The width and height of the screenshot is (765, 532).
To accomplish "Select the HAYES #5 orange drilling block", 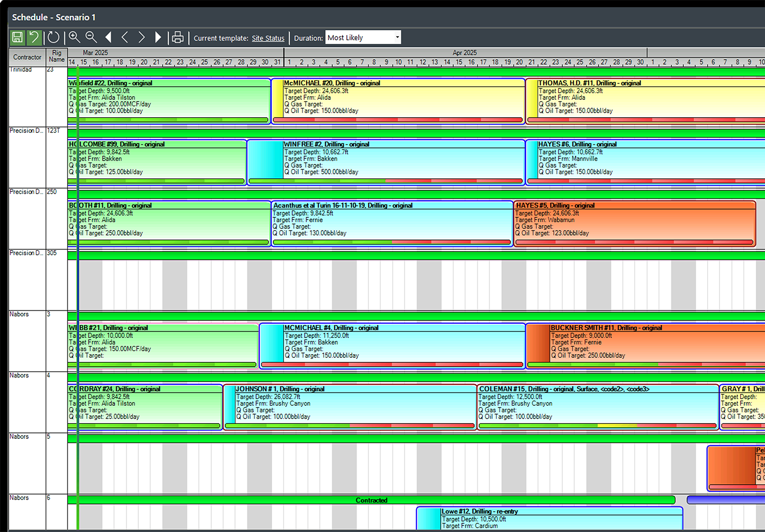I will [634, 223].
